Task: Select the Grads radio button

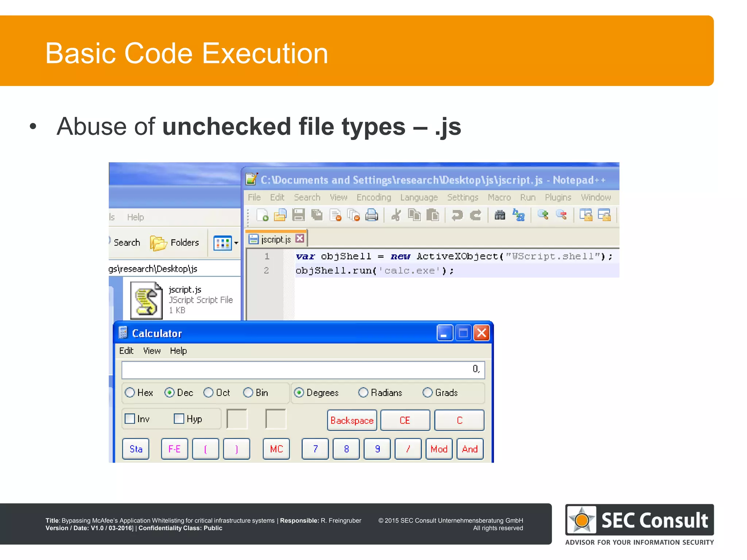Action: 427,393
